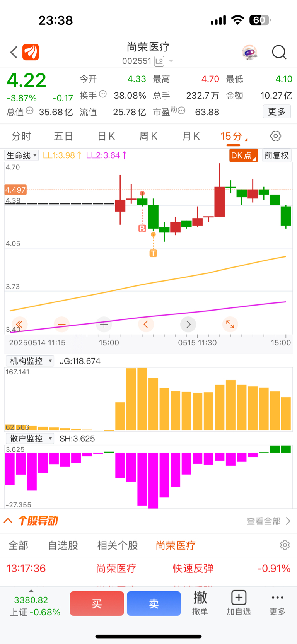Expand 上证 index bar
This screenshot has height=644, width=297.
coord(31,591)
